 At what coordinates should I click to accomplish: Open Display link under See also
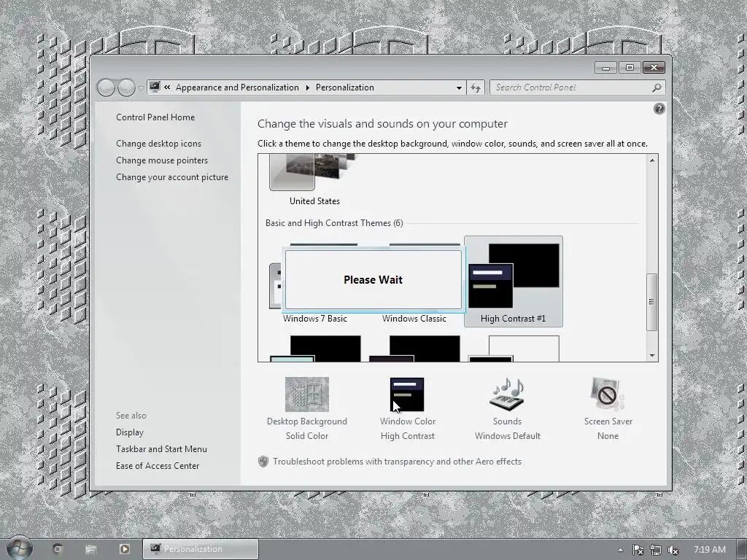[x=130, y=432]
